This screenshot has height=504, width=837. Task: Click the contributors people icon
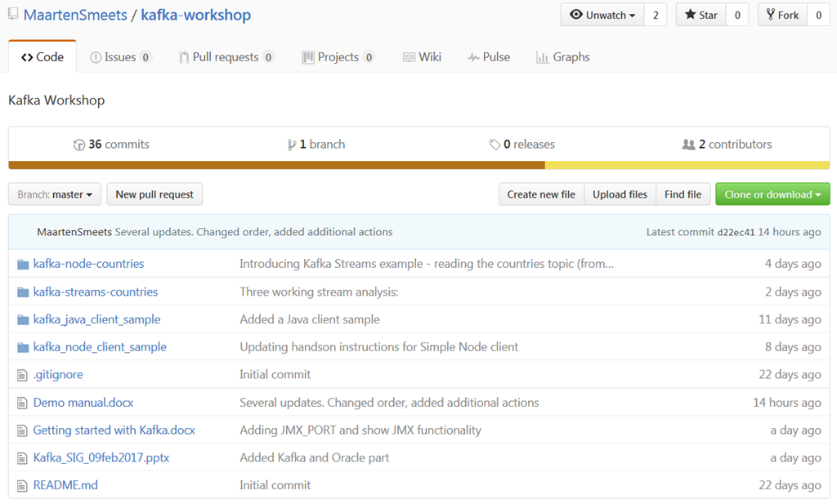tap(688, 145)
